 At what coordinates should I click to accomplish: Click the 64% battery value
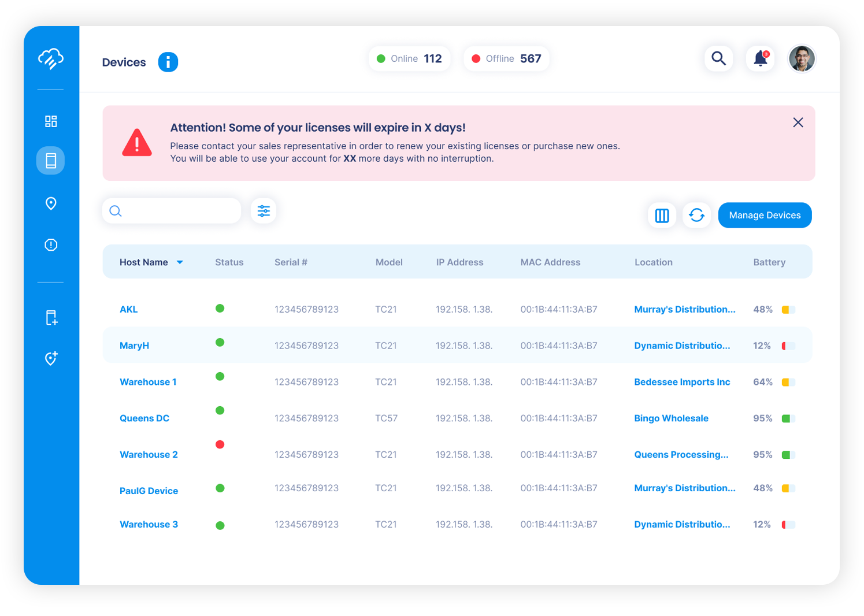click(763, 382)
